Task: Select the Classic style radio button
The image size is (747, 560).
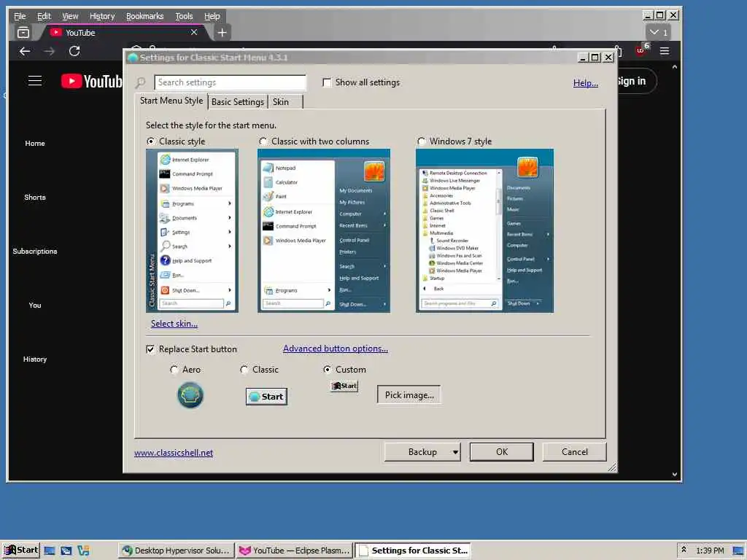Action: [x=150, y=141]
